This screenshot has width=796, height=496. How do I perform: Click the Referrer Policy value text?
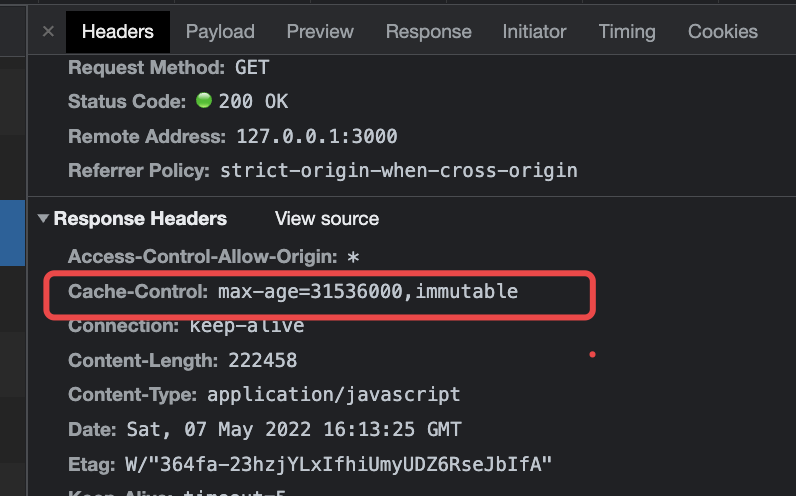[399, 171]
